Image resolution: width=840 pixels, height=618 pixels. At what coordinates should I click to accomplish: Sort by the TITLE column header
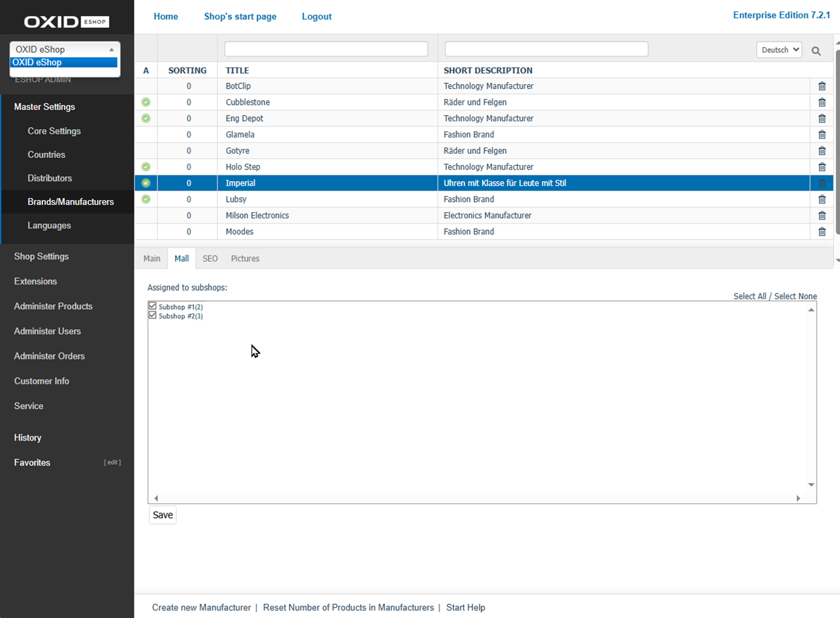click(237, 70)
